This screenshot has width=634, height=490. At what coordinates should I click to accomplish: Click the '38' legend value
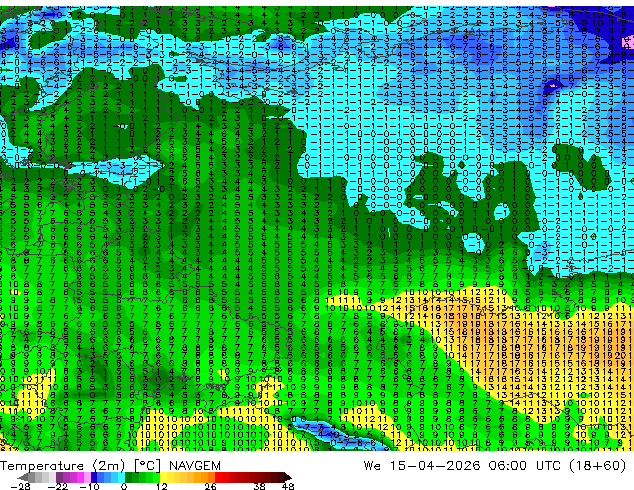tap(260, 486)
